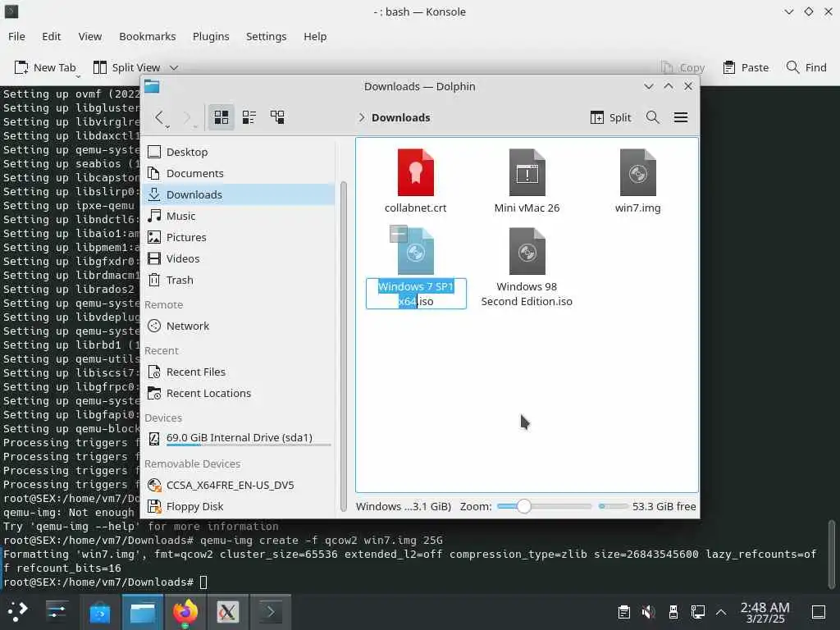Select Downloads in the Places sidebar
This screenshot has width=840, height=630.
click(x=239, y=195)
